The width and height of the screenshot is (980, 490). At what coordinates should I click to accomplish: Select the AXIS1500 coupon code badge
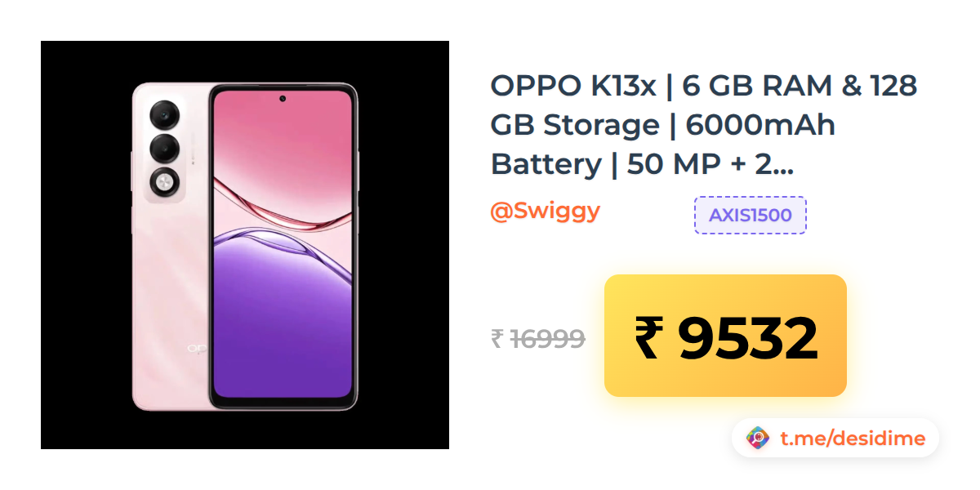tap(750, 215)
